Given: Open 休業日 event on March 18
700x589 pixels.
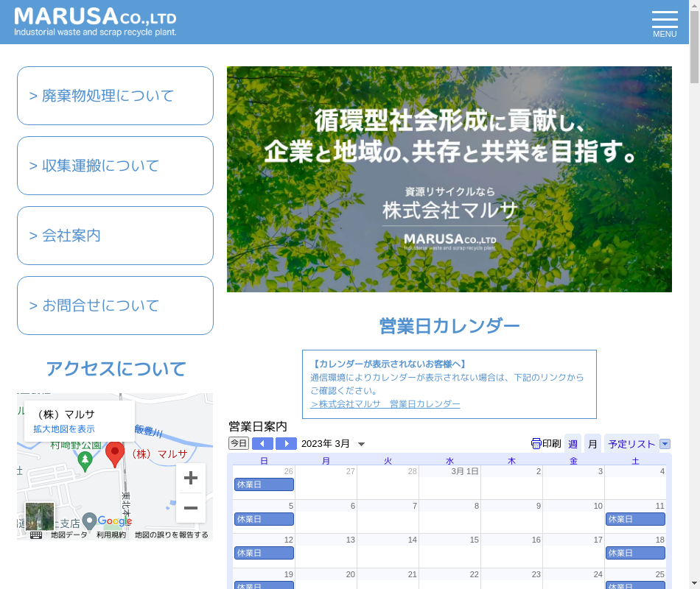Looking at the screenshot, I should (x=635, y=553).
